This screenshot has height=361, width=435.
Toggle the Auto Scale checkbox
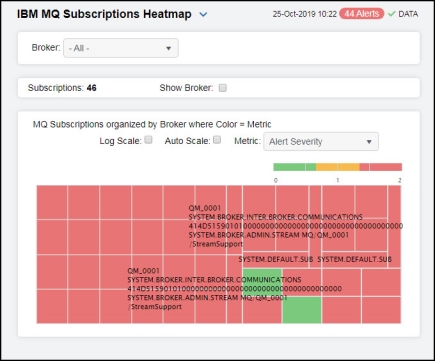pos(217,140)
